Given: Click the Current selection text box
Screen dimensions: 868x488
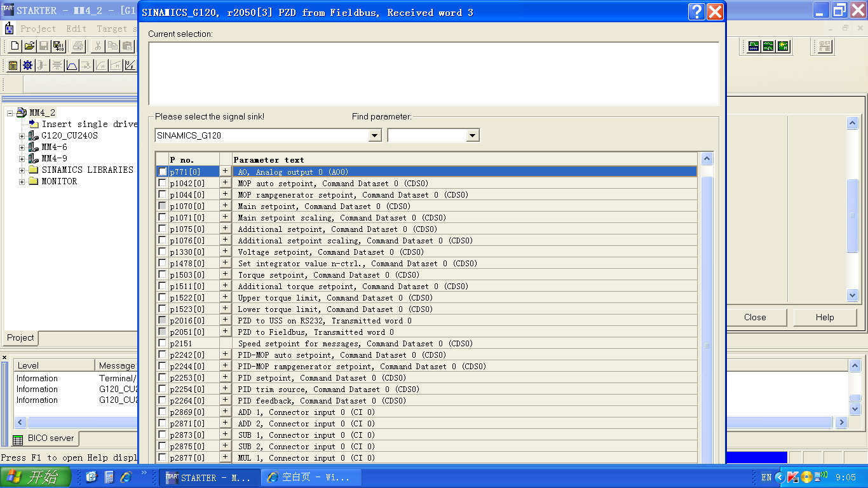Looking at the screenshot, I should pyautogui.click(x=434, y=74).
